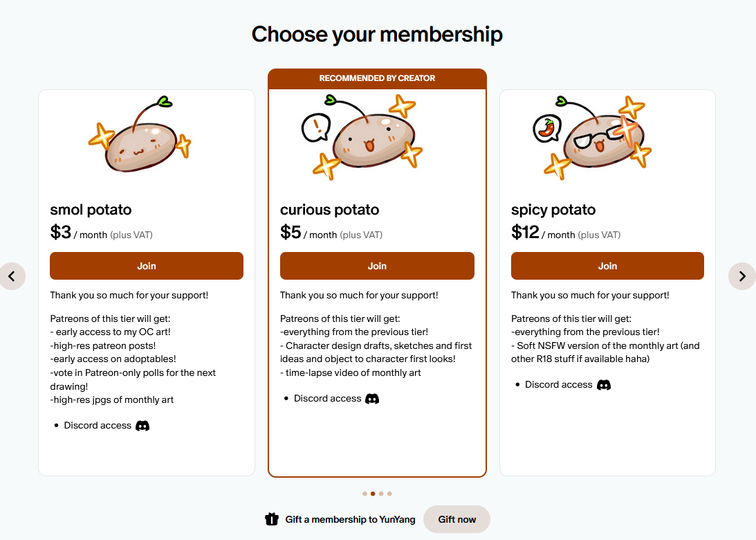Click Discord icon in curious potato tier
Image resolution: width=756 pixels, height=540 pixels.
[x=372, y=398]
